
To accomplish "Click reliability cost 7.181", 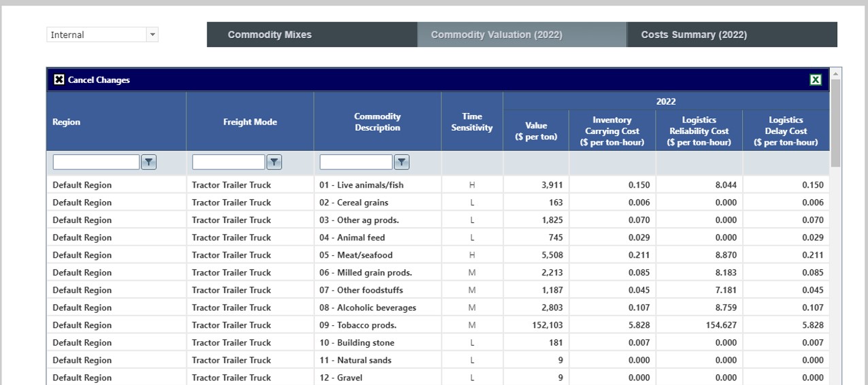I will tap(725, 290).
